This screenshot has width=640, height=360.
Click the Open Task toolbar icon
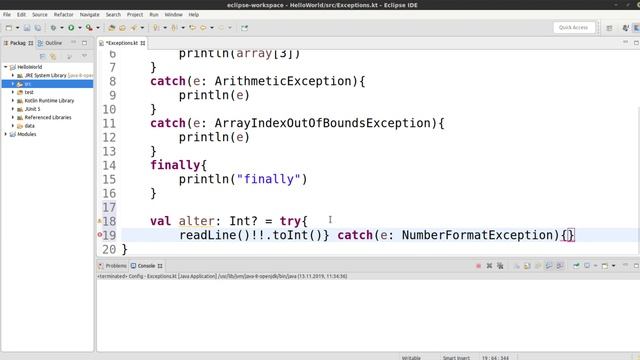click(x=122, y=28)
